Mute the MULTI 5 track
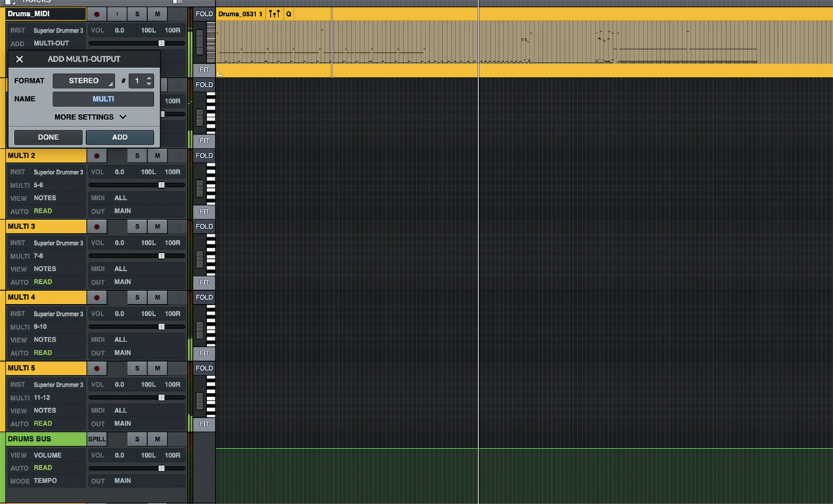 coord(158,368)
